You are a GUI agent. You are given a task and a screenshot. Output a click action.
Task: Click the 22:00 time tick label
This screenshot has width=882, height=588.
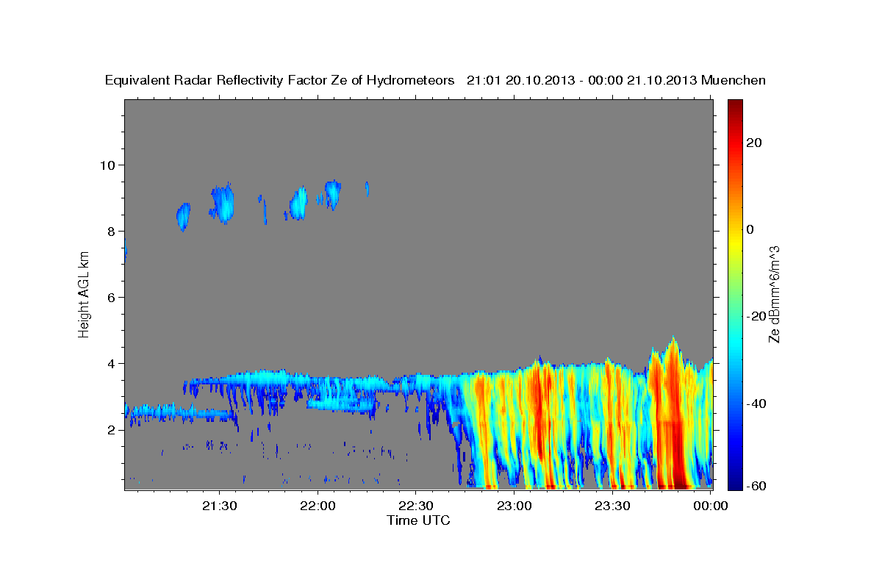[x=318, y=506]
